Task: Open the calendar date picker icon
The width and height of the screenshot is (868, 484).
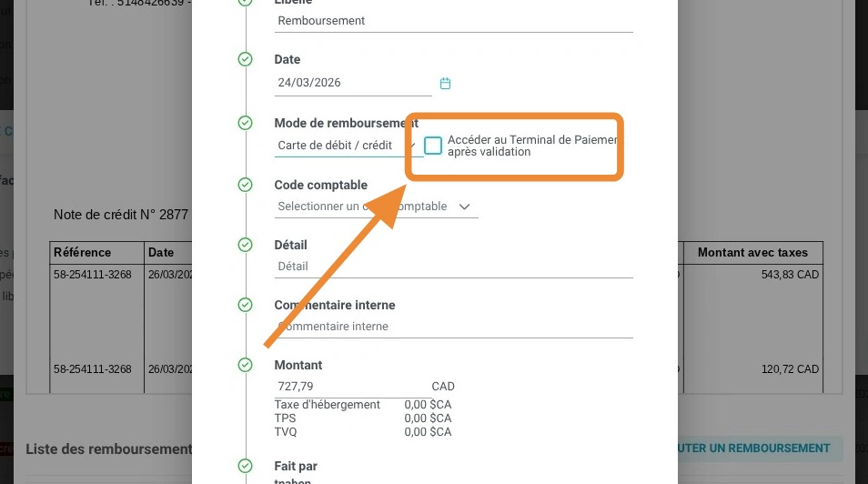Action: (445, 84)
